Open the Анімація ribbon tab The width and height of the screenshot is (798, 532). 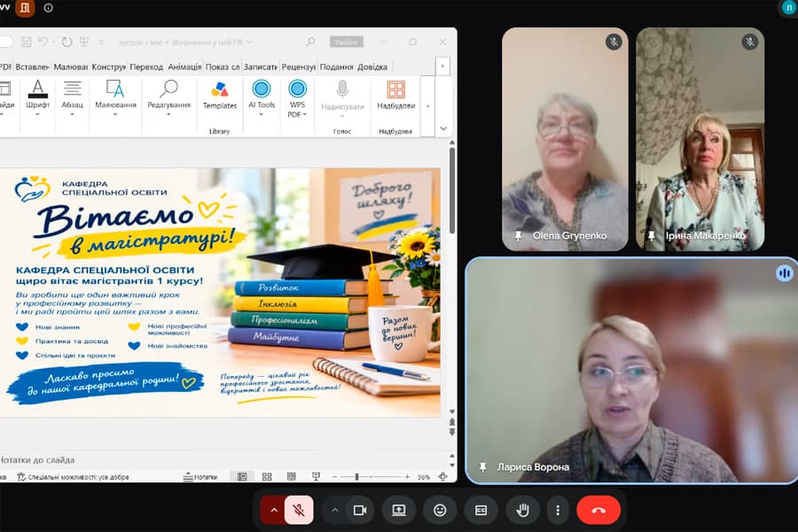(x=184, y=66)
